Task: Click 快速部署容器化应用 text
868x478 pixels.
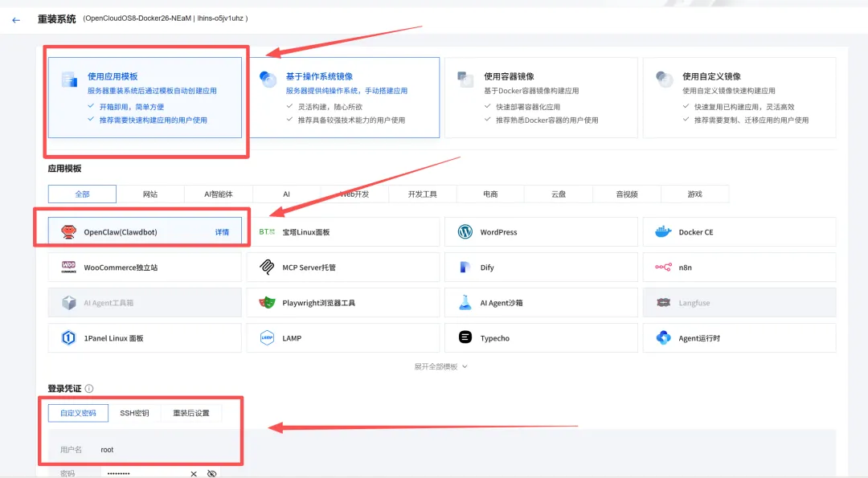Action: [528, 107]
